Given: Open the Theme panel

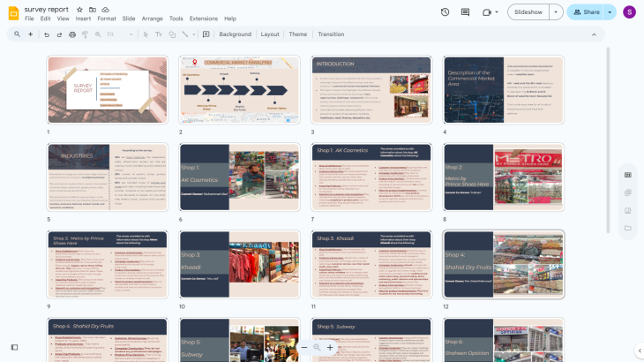Looking at the screenshot, I should [x=298, y=34].
